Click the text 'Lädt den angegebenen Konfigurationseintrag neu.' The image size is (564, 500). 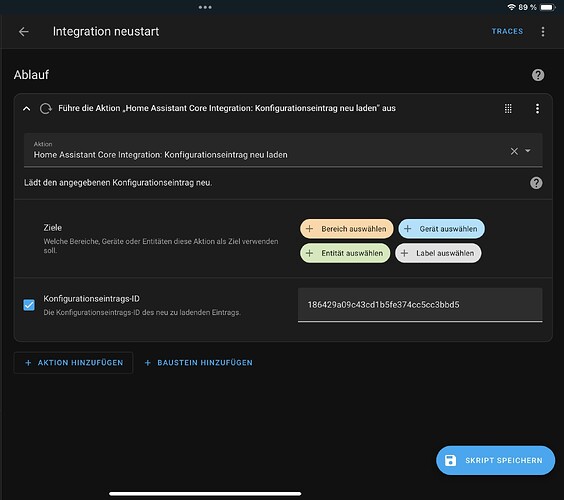coord(118,183)
